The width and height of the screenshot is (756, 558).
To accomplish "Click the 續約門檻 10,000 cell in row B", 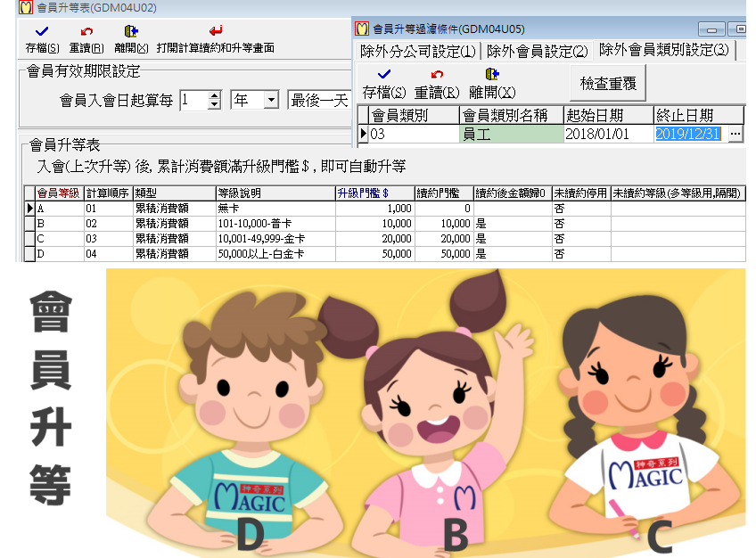I will coord(444,224).
